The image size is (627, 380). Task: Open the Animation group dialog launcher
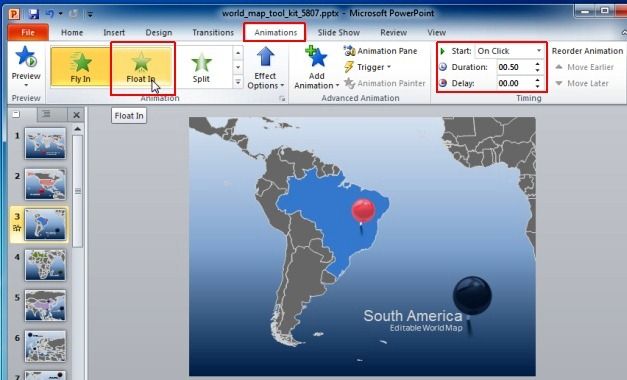coord(282,98)
